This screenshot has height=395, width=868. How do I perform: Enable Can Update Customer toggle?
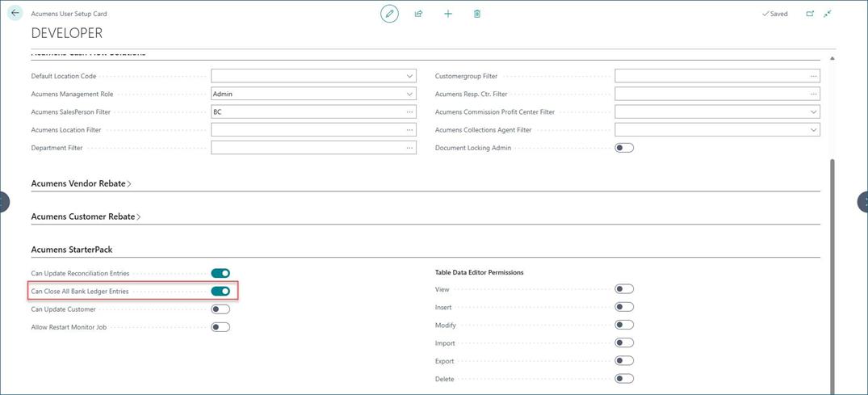pyautogui.click(x=220, y=309)
